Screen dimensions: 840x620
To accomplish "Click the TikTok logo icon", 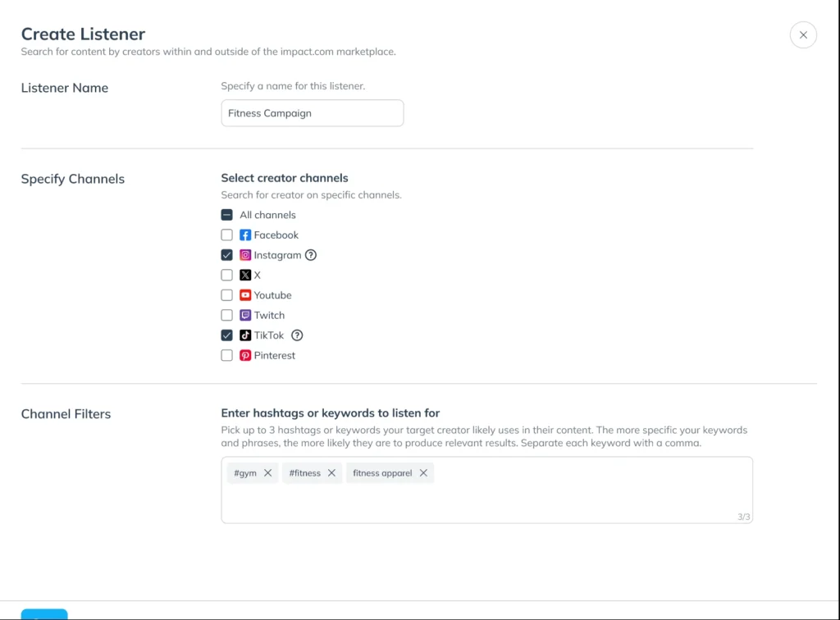I will click(x=245, y=335).
